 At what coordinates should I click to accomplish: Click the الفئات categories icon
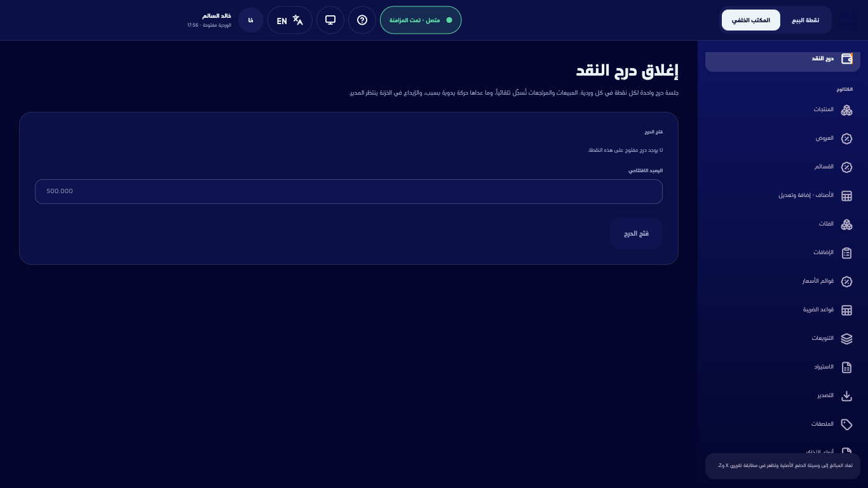point(846,224)
